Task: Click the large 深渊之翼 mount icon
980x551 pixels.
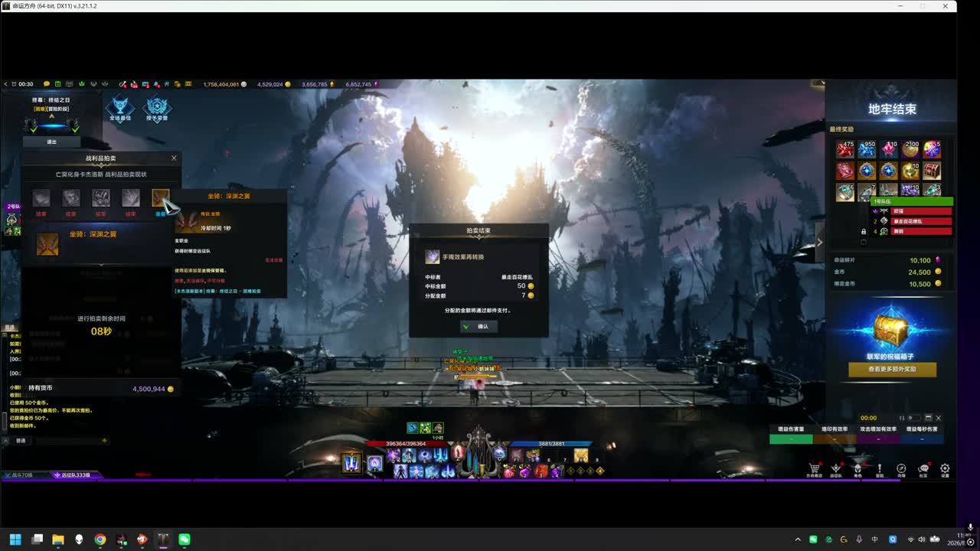Action: (47, 244)
